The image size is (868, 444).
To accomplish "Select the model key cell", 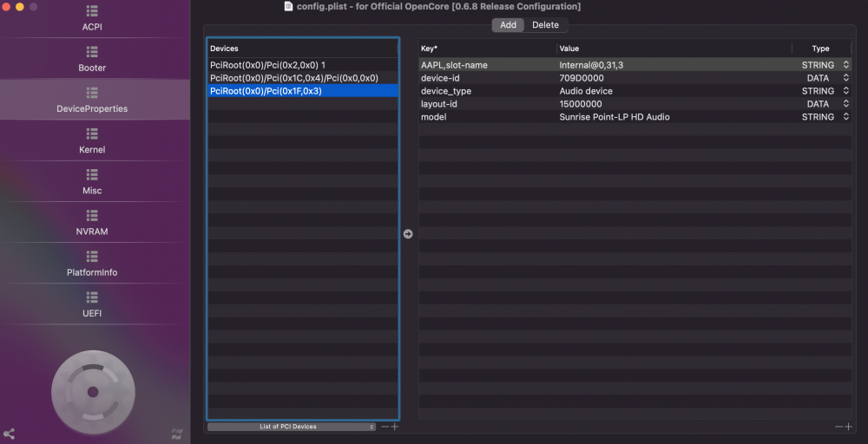I will 433,117.
